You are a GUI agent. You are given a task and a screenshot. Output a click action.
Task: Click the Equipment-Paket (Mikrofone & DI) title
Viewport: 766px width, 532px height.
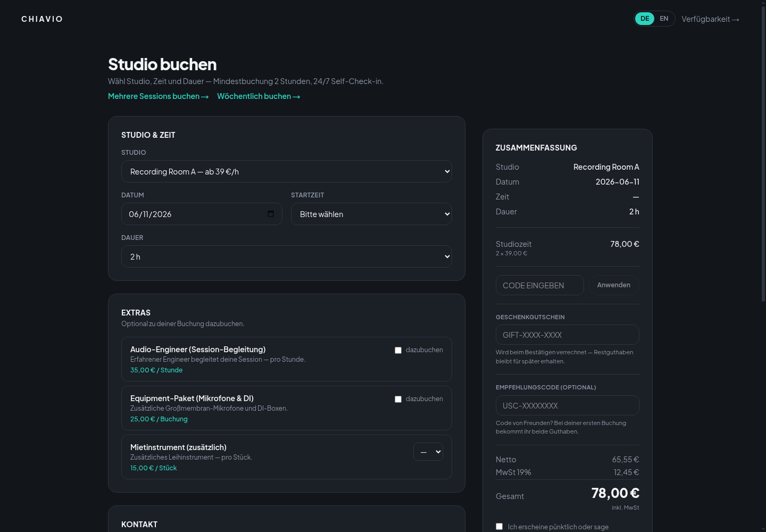[x=192, y=398]
